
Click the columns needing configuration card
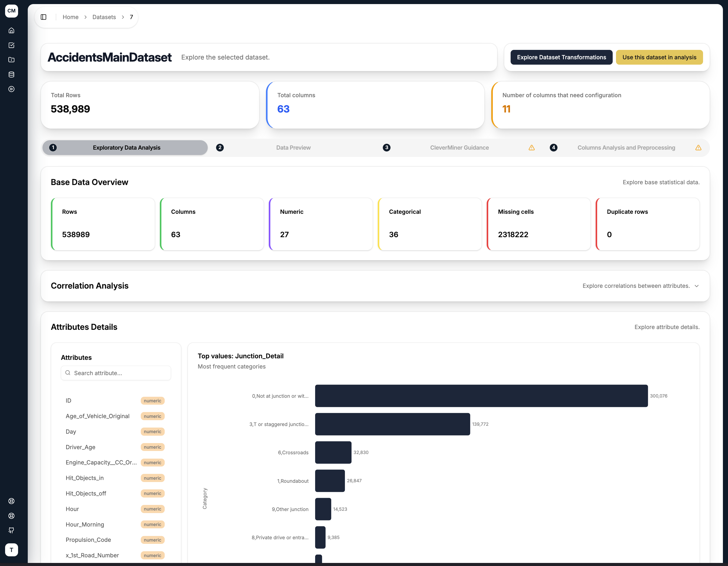600,105
